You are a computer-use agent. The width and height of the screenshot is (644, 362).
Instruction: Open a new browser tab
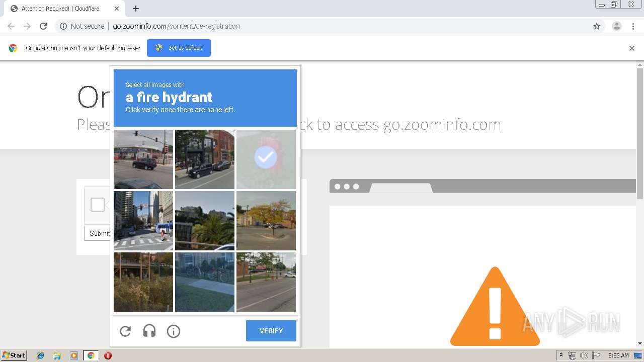tap(136, 9)
